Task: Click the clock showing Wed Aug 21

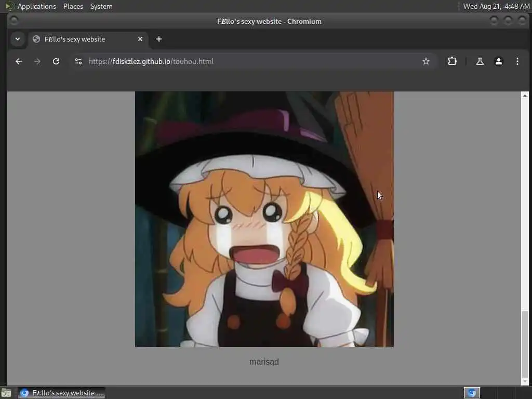Action: click(x=496, y=6)
